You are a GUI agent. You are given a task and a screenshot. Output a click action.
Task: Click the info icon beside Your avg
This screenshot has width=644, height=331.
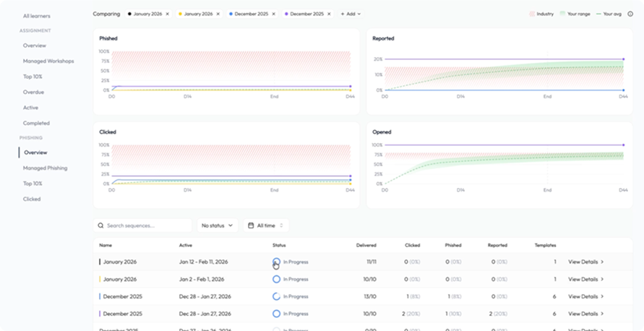(x=630, y=14)
